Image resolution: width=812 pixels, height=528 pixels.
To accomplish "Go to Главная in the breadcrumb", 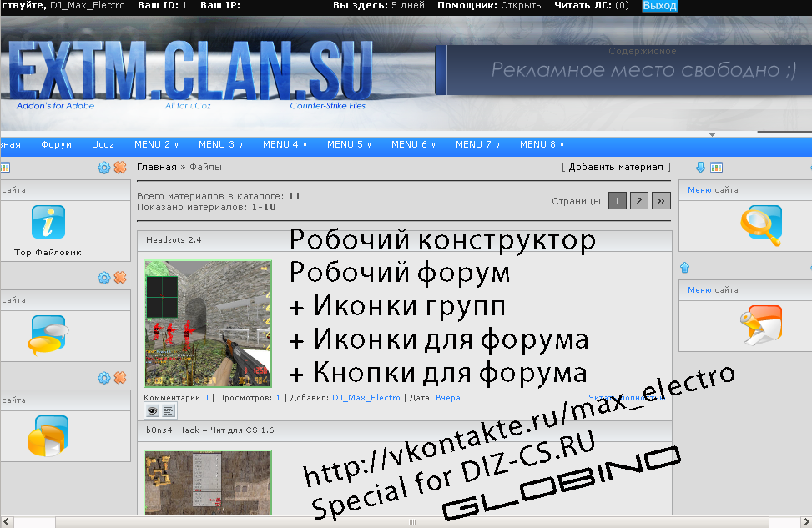I will 156,167.
